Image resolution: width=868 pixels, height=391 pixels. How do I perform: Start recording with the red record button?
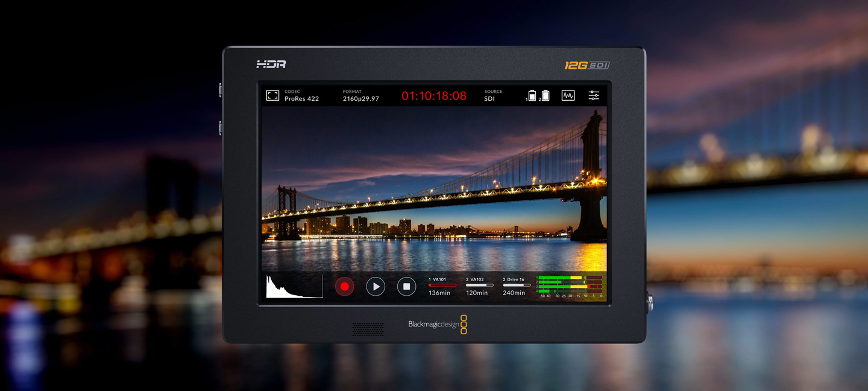pyautogui.click(x=344, y=287)
